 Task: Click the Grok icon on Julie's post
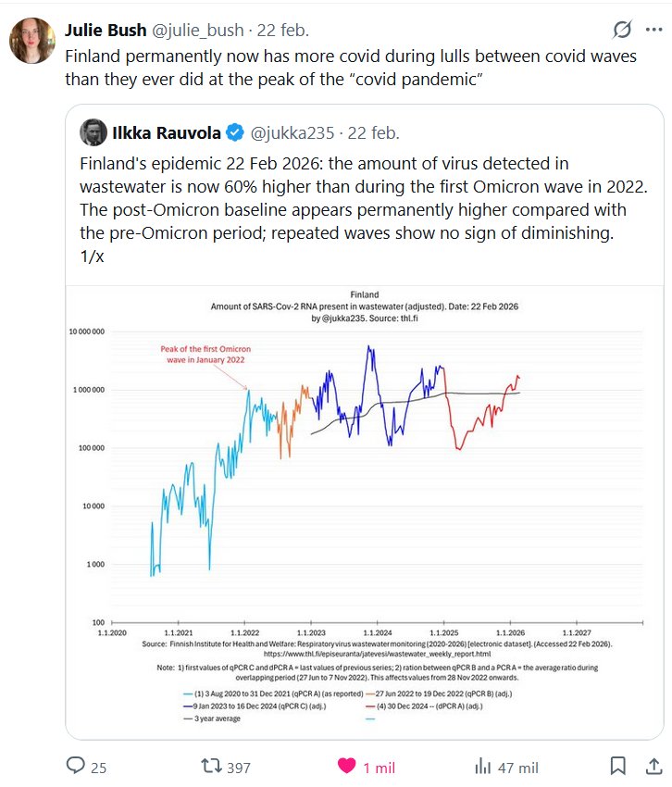pos(623,31)
